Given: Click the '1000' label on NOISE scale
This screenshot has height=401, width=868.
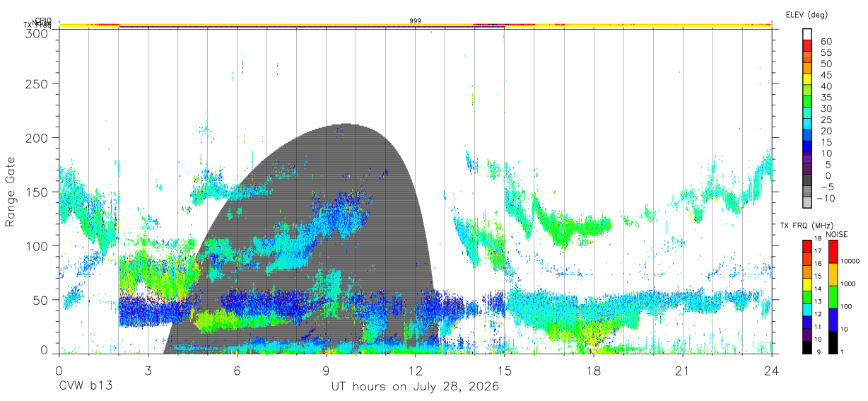Looking at the screenshot, I should pos(850,284).
